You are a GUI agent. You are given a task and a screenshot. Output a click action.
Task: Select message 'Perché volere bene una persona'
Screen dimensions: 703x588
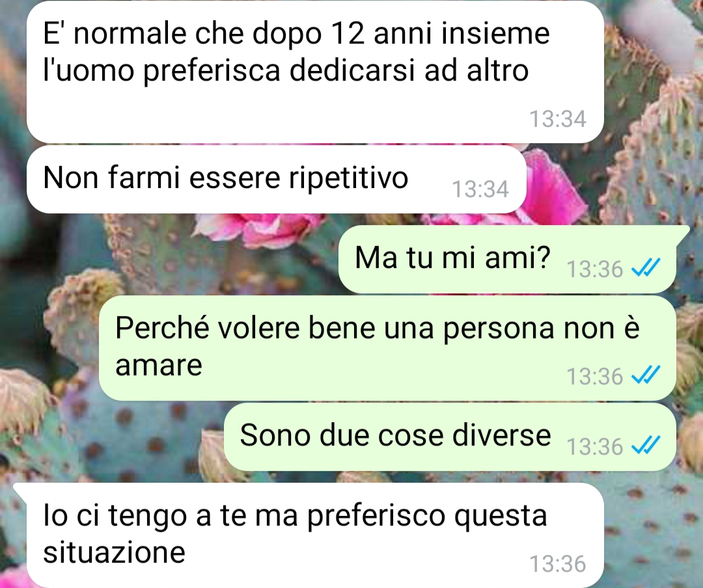coord(387,347)
